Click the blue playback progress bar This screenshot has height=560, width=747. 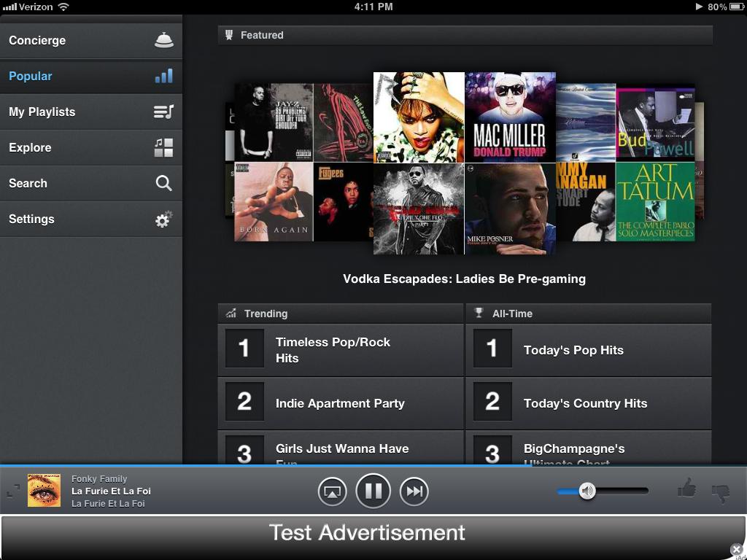[x=266, y=465]
